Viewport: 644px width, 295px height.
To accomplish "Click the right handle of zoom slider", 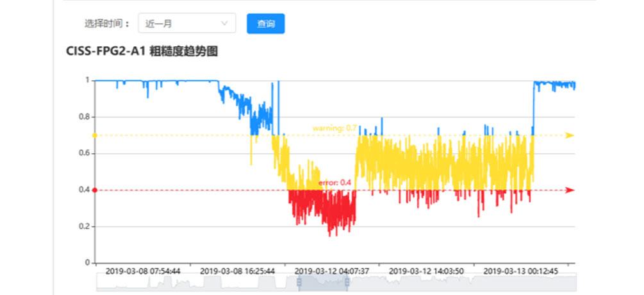I will [347, 282].
